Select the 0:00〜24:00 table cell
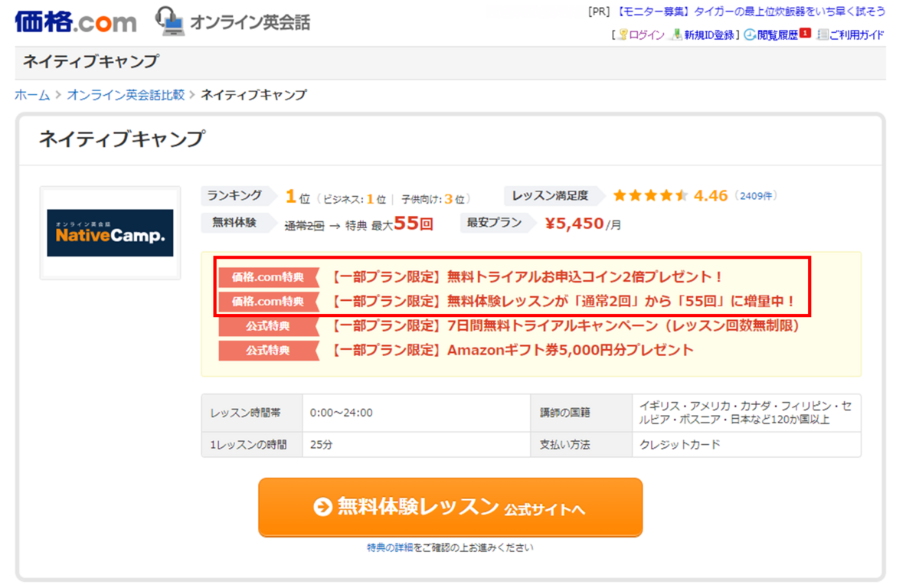Viewport: 919px width, 588px height. 417,413
